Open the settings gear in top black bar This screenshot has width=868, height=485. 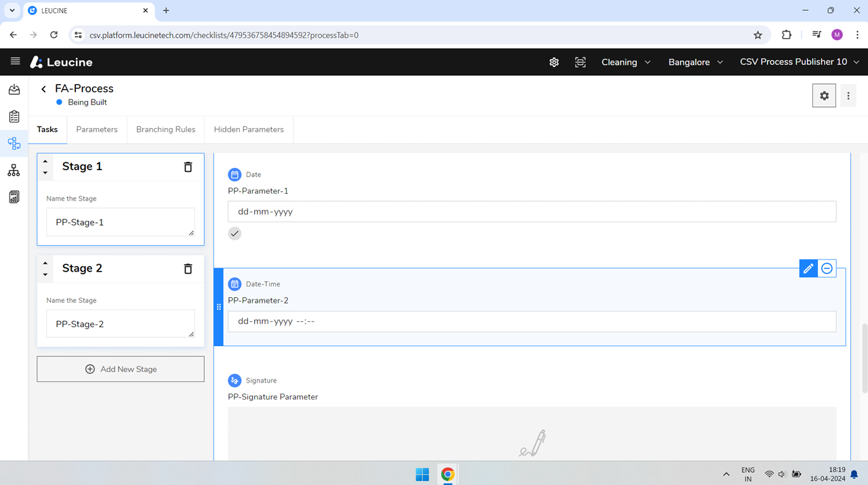[554, 62]
